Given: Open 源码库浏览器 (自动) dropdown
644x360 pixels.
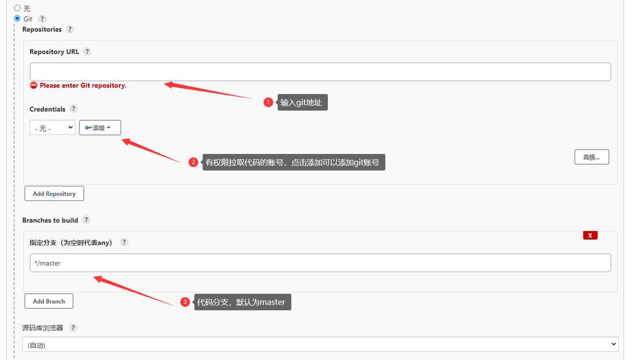Looking at the screenshot, I should (x=320, y=344).
